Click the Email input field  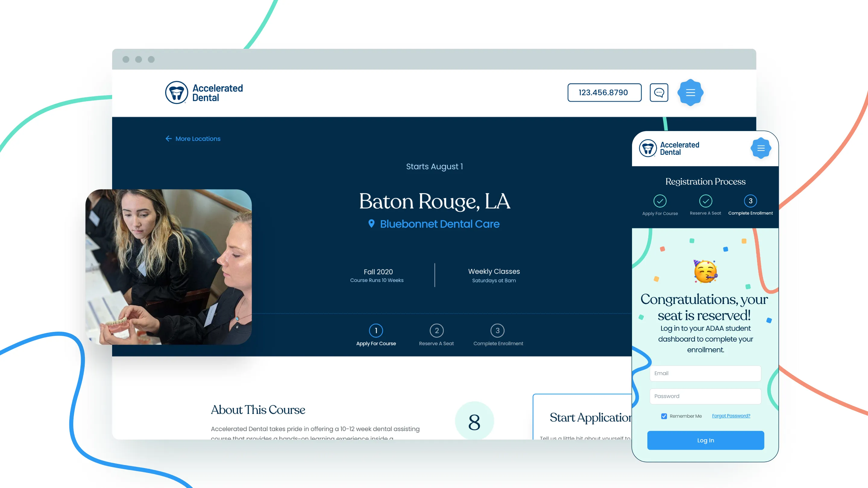pyautogui.click(x=705, y=373)
